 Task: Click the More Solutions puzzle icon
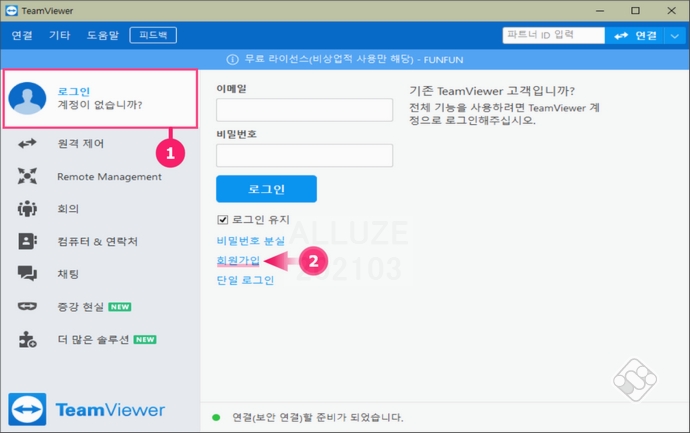coord(27,339)
